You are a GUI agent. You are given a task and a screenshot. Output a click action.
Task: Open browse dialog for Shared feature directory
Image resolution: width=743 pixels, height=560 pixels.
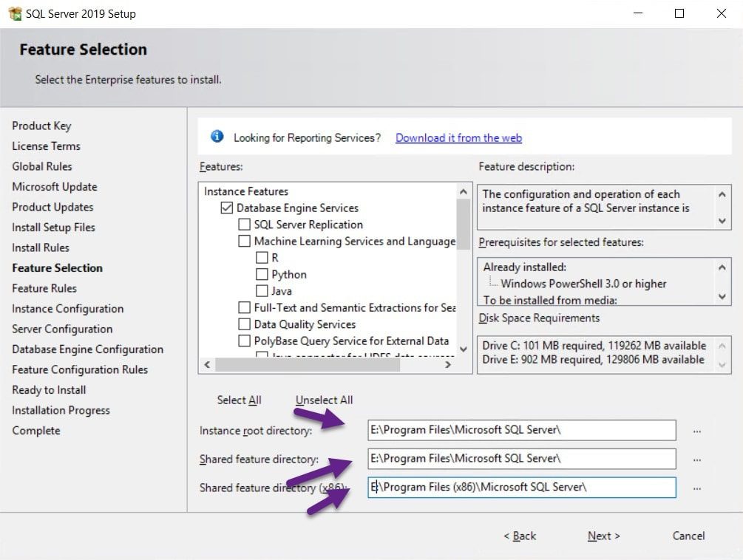tap(696, 459)
